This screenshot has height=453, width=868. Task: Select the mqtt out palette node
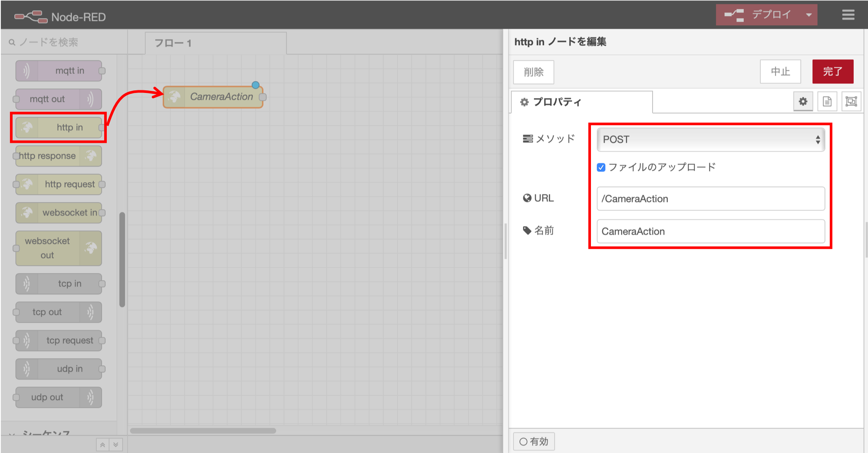59,99
